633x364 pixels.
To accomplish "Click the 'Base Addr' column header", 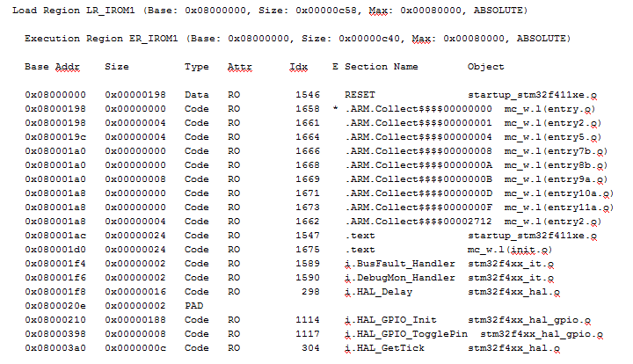I will (x=52, y=67).
